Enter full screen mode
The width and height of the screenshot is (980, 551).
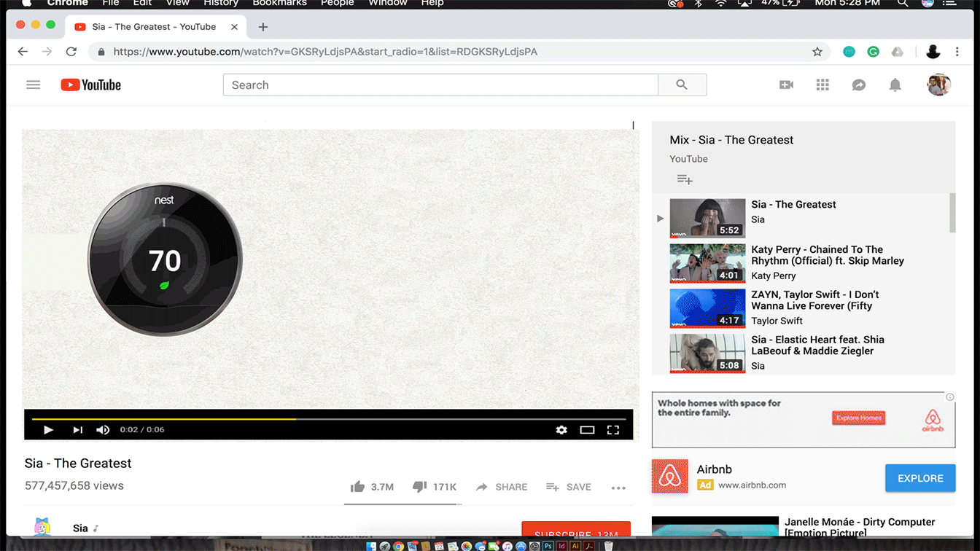click(613, 429)
